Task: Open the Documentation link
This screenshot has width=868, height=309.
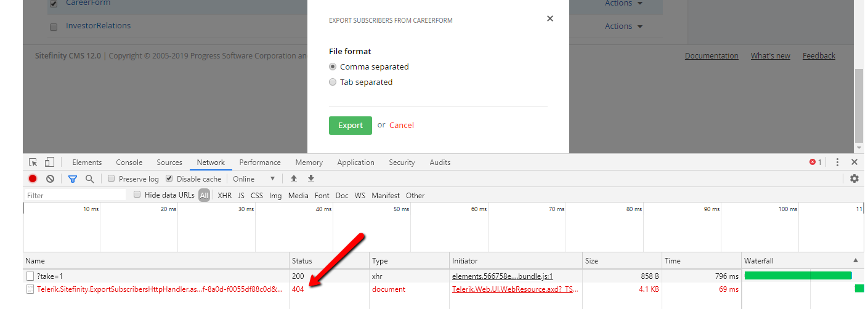Action: pyautogui.click(x=712, y=55)
